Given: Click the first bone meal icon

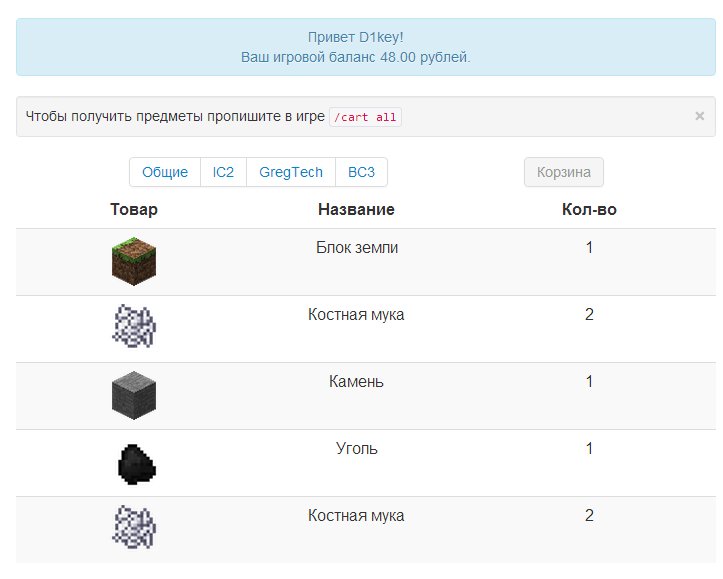Looking at the screenshot, I should [134, 326].
